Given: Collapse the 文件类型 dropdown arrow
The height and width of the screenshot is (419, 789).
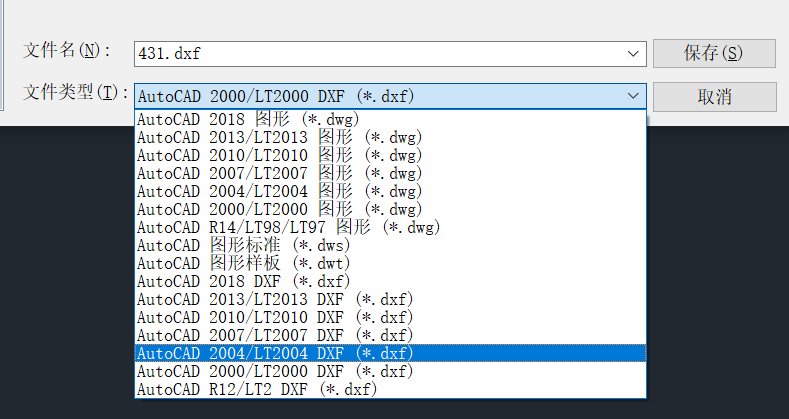Looking at the screenshot, I should pyautogui.click(x=634, y=96).
